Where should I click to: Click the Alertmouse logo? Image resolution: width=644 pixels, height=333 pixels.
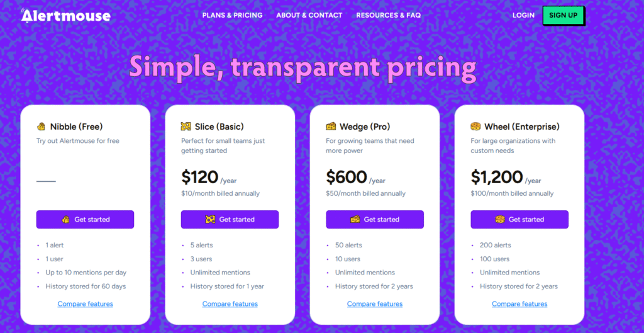[65, 15]
